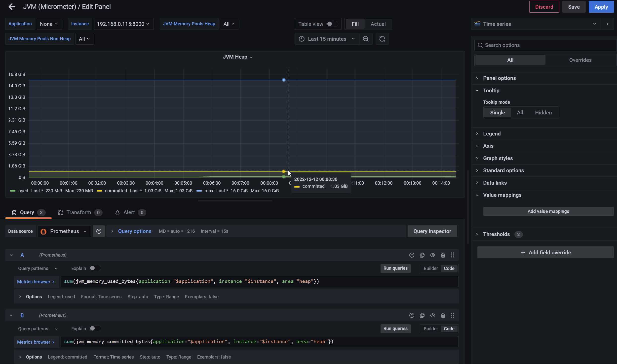This screenshot has width=617, height=364.
Task: Click the Discard button
Action: click(x=544, y=7)
